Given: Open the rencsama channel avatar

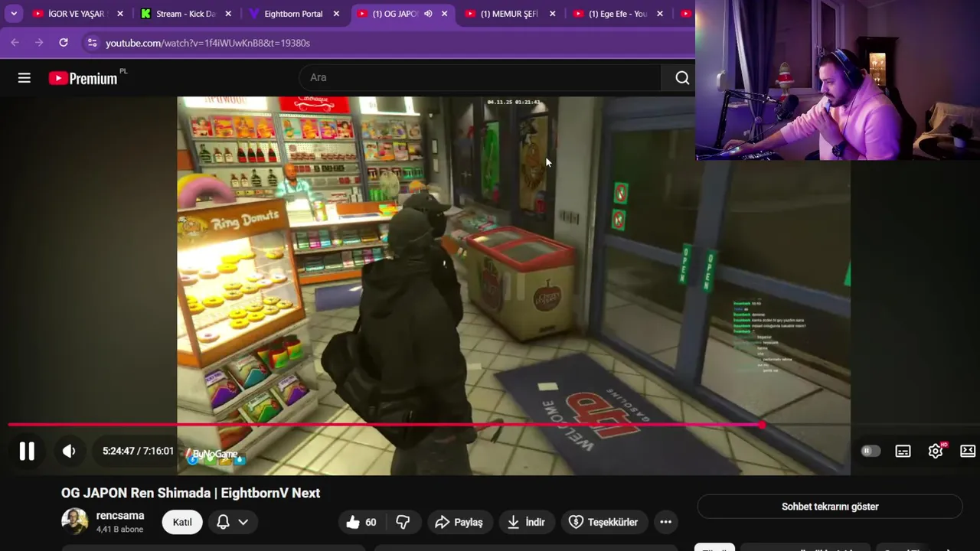Looking at the screenshot, I should pyautogui.click(x=74, y=521).
